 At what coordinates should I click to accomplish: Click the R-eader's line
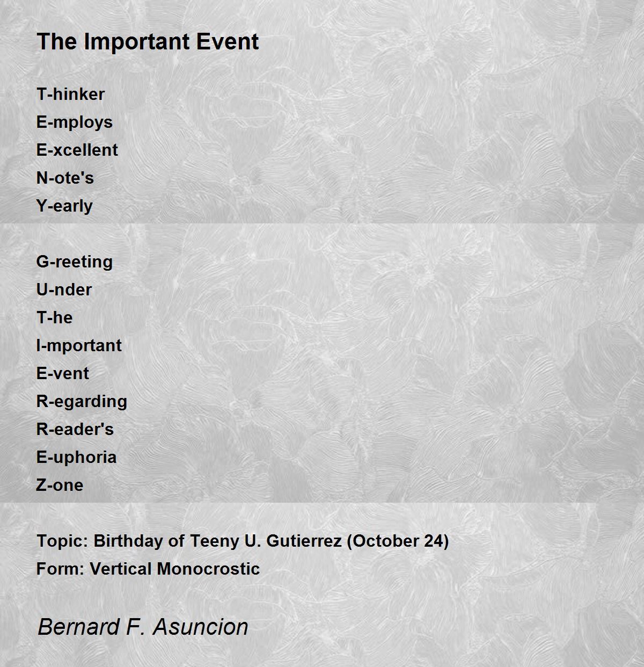click(x=75, y=429)
